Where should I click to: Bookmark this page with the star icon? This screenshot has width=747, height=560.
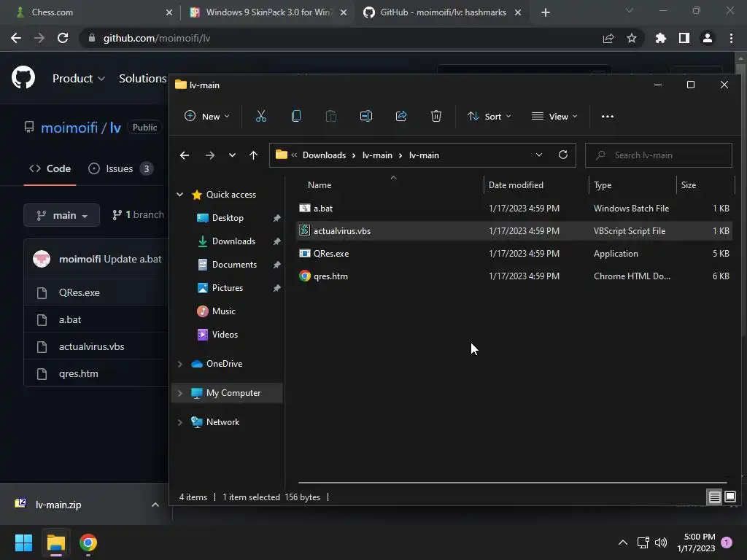tap(632, 38)
